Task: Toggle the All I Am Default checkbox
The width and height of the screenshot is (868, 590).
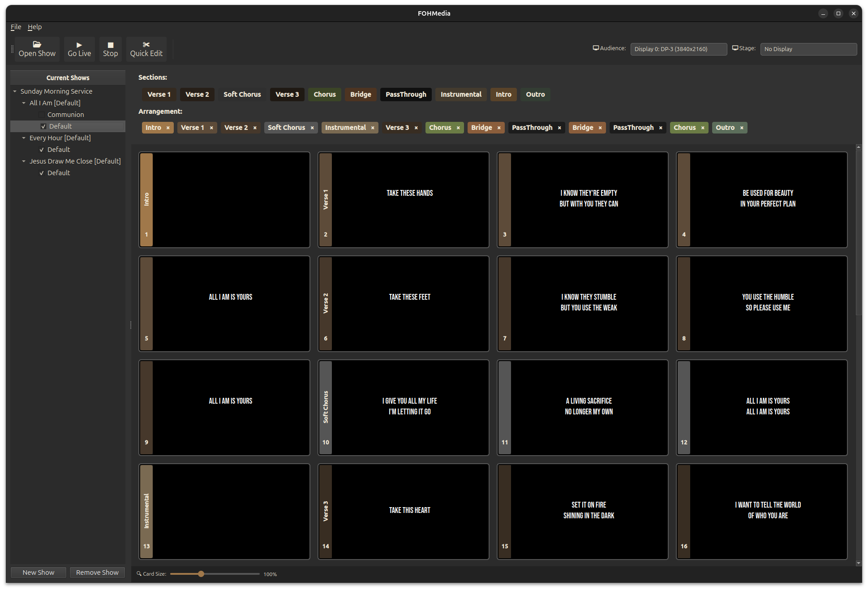Action: click(x=43, y=126)
